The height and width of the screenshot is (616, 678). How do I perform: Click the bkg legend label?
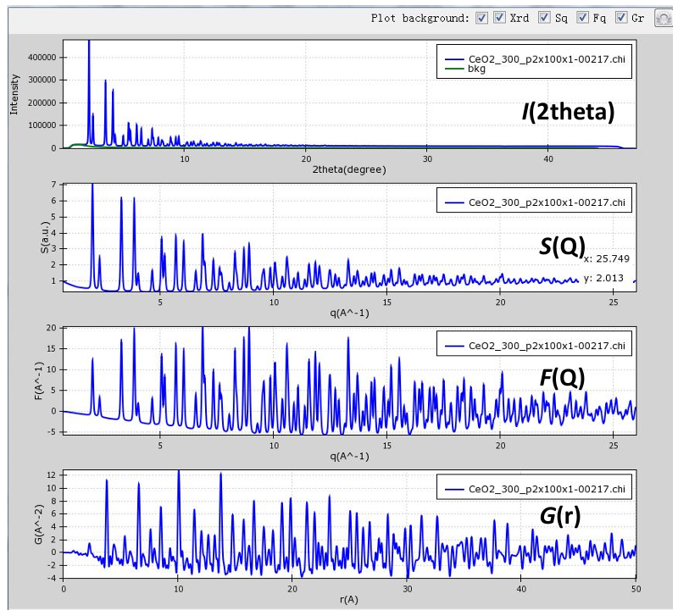[477, 69]
